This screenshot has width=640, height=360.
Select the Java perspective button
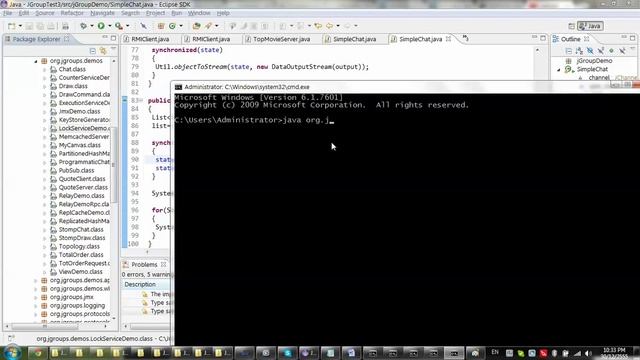[590, 26]
